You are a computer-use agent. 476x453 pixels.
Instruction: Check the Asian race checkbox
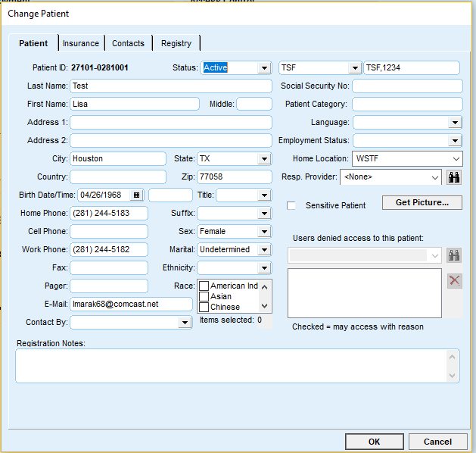(204, 297)
